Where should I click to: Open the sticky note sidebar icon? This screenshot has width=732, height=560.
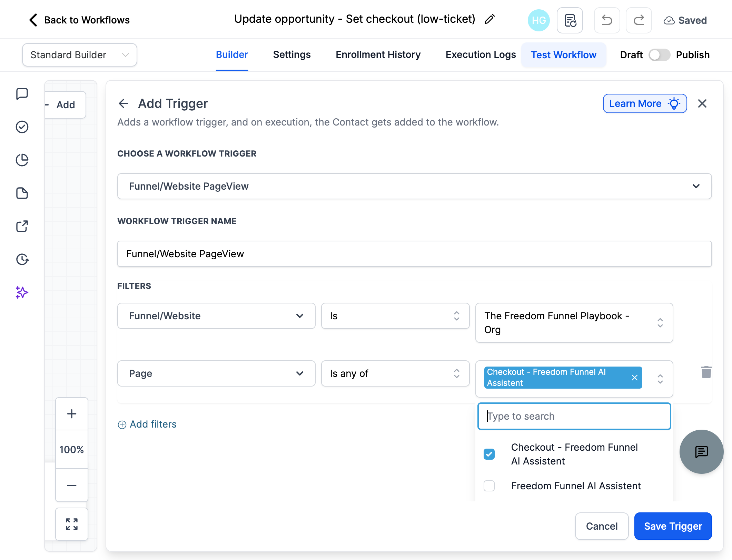[22, 193]
